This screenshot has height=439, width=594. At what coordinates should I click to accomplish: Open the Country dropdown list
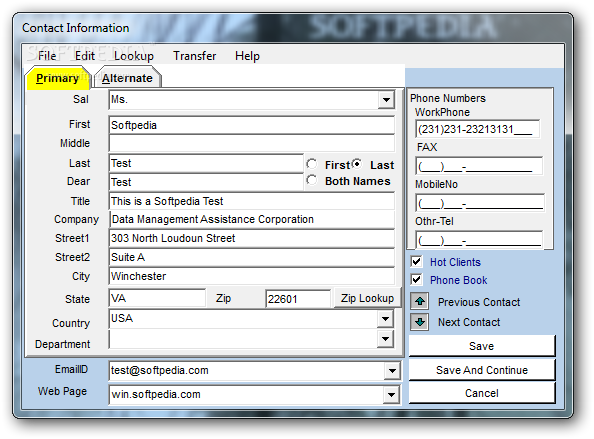coord(385,319)
